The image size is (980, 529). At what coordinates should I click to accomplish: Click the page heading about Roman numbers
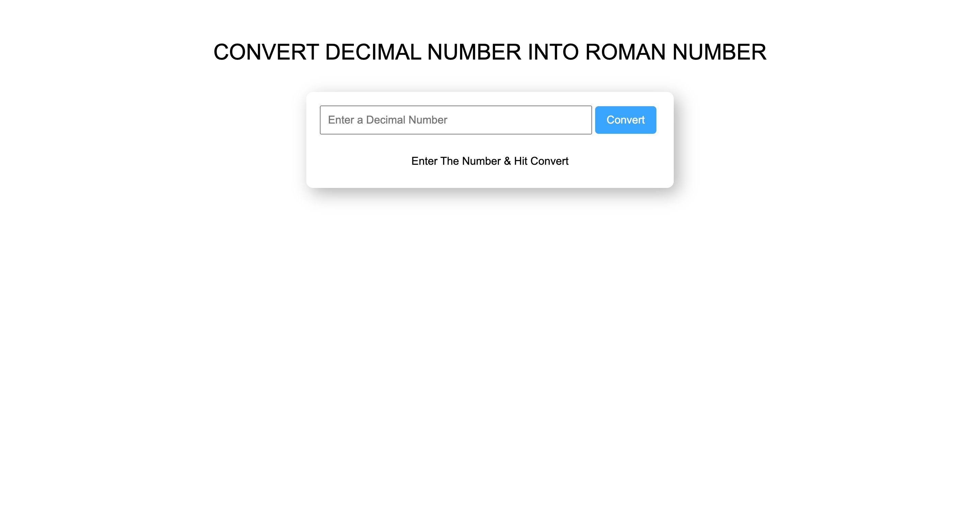490,52
